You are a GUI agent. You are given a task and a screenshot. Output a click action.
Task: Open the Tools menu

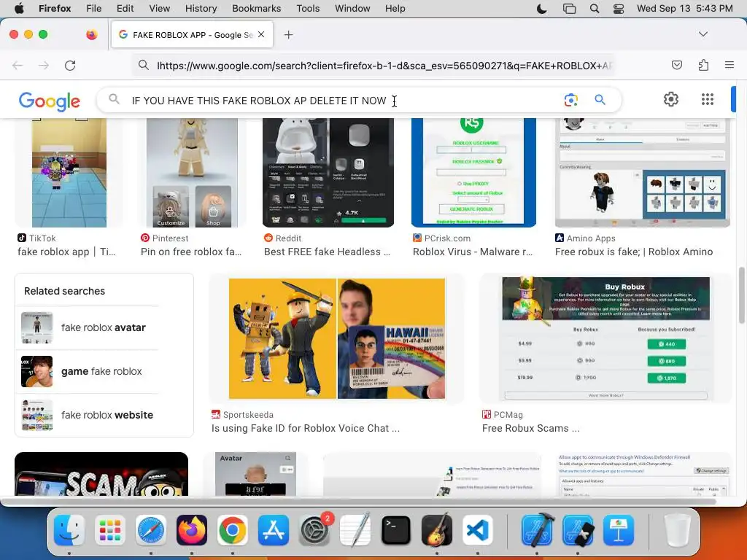click(x=308, y=9)
